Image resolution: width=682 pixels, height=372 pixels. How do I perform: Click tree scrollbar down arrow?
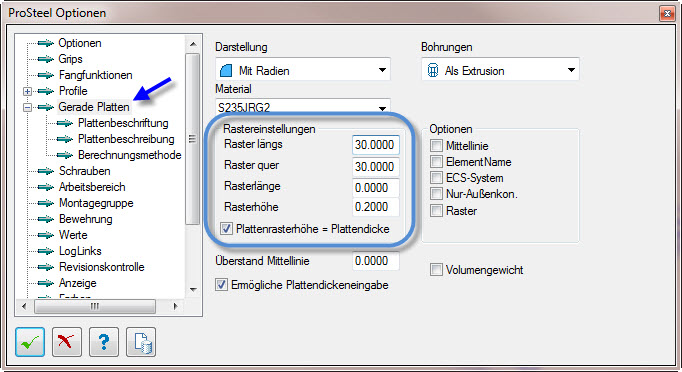pos(193,290)
